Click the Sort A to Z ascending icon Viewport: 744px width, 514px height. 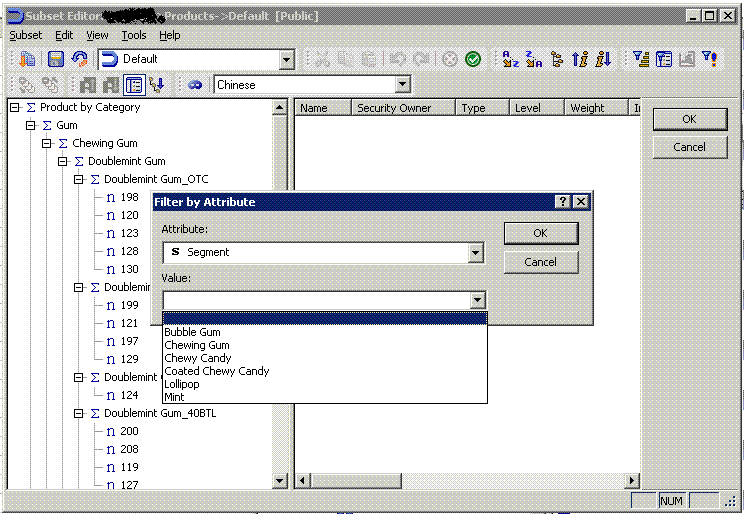510,60
